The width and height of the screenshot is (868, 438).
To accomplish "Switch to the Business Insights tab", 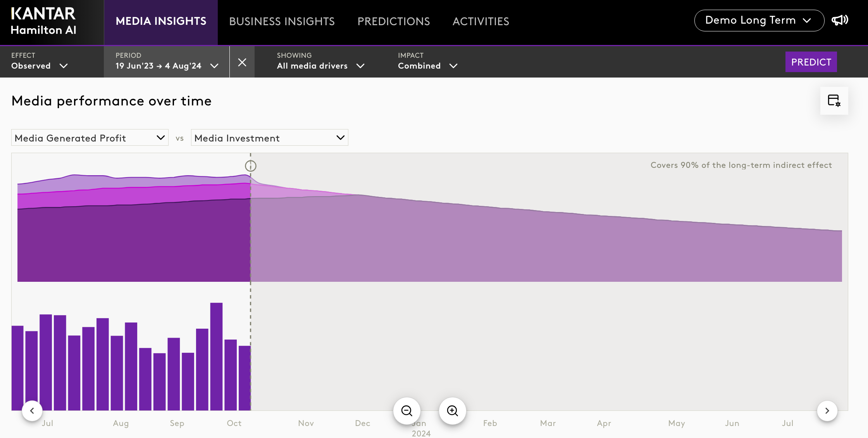I will pos(282,21).
